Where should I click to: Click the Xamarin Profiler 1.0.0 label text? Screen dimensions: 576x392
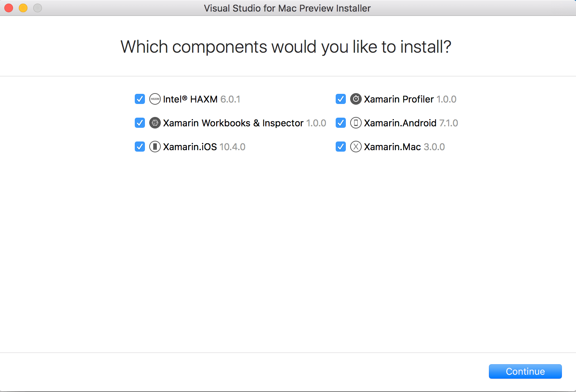410,99
